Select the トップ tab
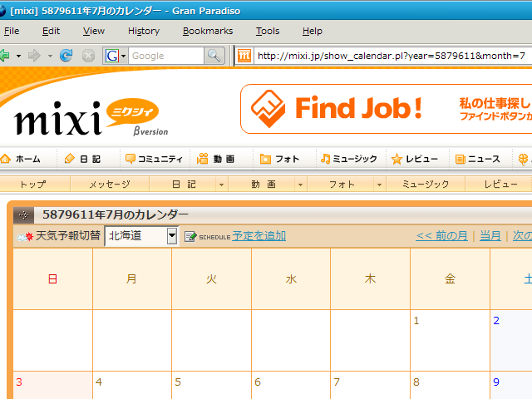This screenshot has height=399, width=532. point(34,184)
